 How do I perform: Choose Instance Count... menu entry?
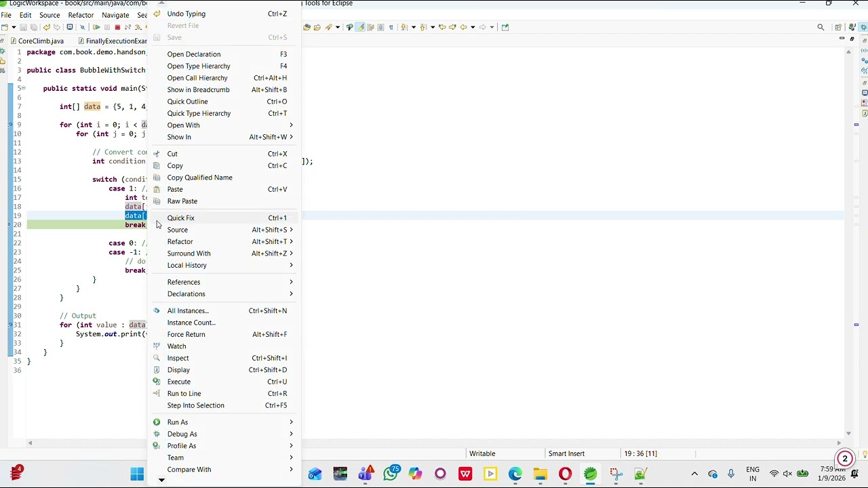pyautogui.click(x=224, y=323)
